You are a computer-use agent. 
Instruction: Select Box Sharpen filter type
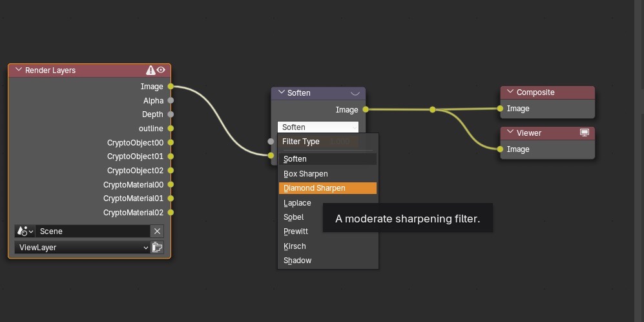[x=327, y=174]
